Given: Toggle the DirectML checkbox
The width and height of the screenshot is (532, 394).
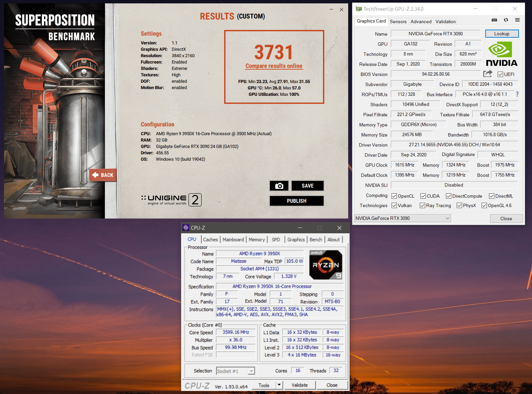Looking at the screenshot, I should coord(492,196).
